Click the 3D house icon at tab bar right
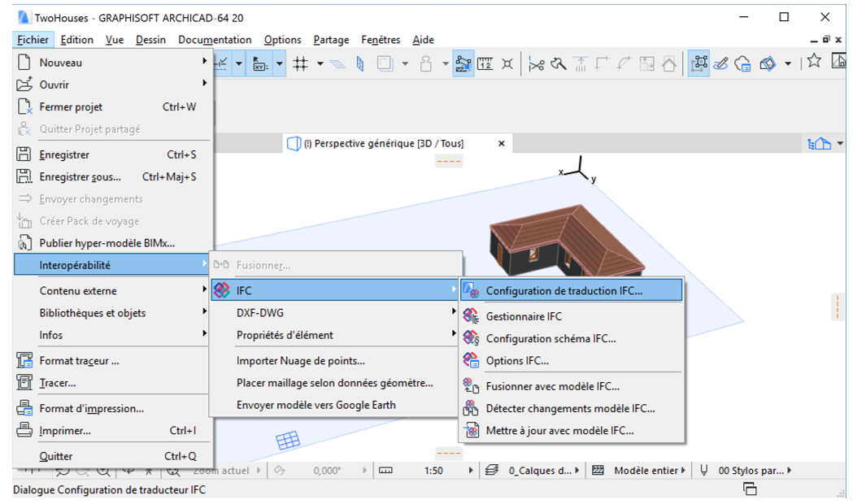 (x=819, y=144)
